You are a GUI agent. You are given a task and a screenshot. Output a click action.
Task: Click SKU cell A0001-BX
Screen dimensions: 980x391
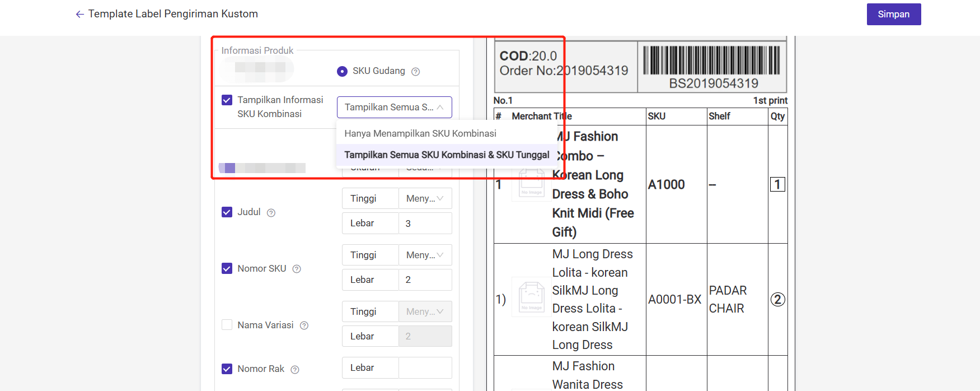[674, 300]
